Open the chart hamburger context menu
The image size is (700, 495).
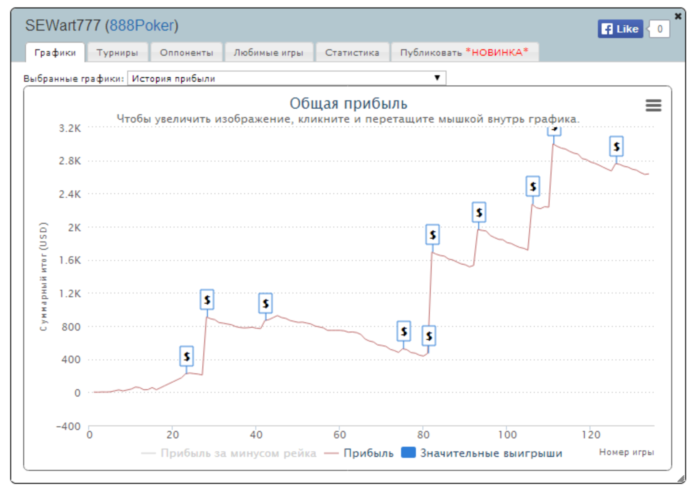[653, 105]
